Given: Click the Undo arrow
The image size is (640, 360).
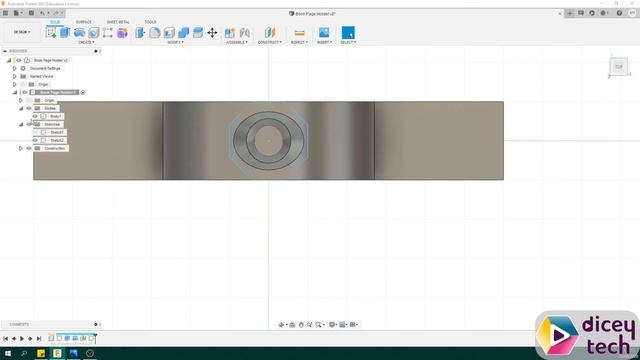Looking at the screenshot, I should tap(42, 13).
